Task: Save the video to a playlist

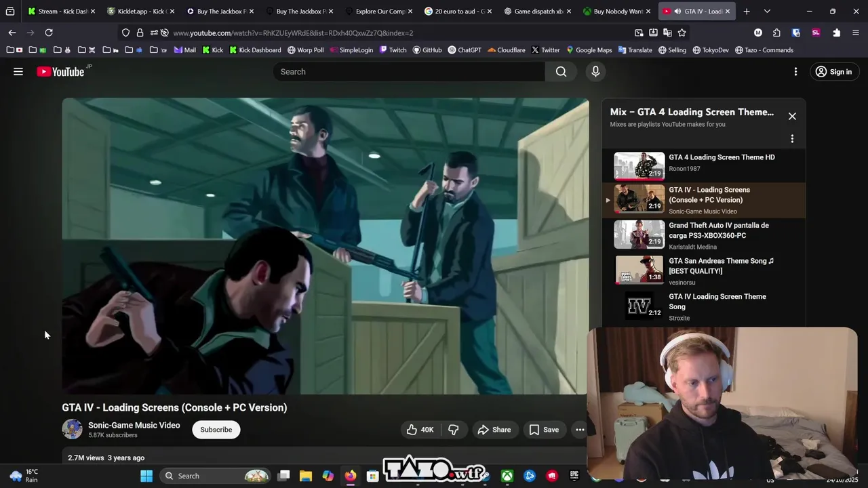Action: pyautogui.click(x=544, y=430)
